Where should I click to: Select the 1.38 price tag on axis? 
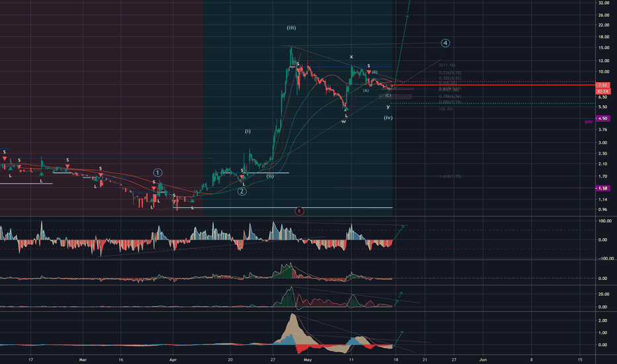pyautogui.click(x=603, y=189)
